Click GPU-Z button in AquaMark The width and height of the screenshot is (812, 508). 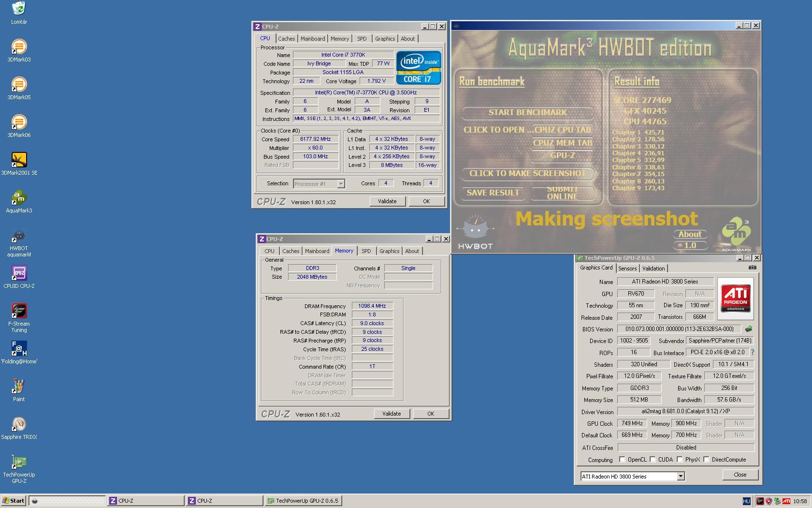click(x=563, y=156)
